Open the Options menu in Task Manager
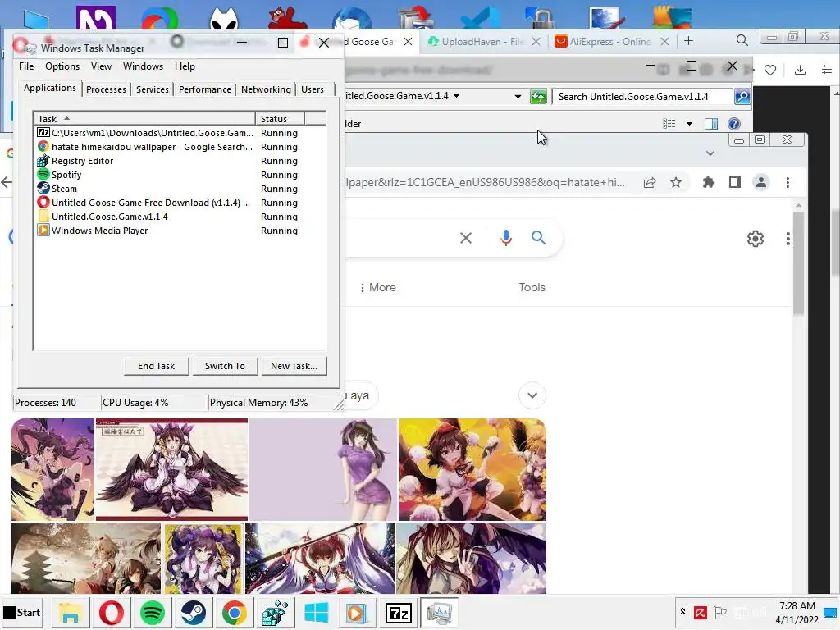The height and width of the screenshot is (630, 840). click(62, 66)
